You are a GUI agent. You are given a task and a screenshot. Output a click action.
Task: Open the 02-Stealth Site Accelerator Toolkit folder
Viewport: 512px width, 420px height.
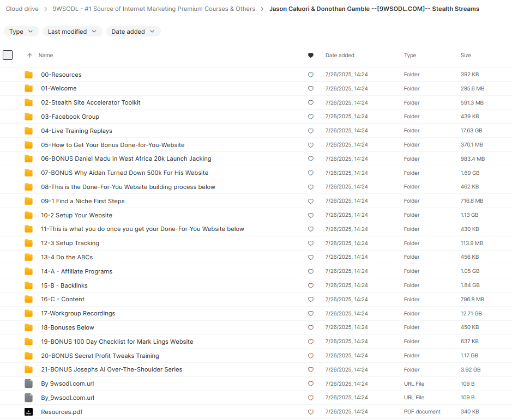click(x=91, y=102)
